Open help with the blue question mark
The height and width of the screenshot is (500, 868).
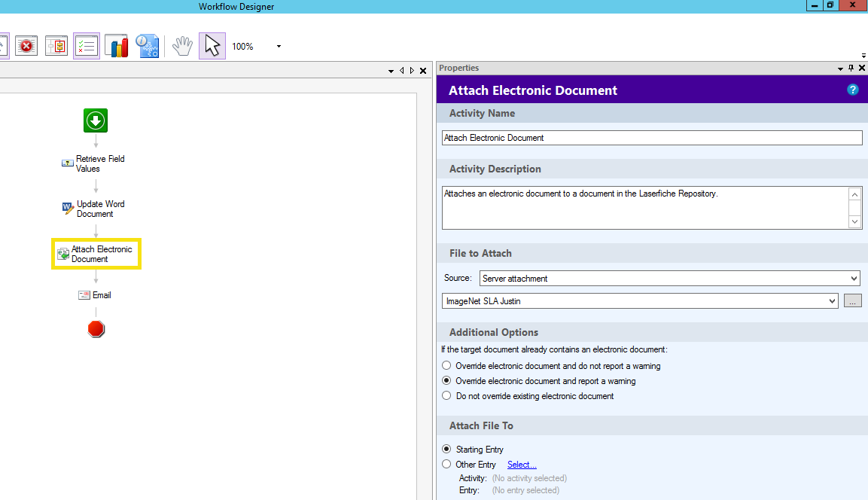[x=853, y=90]
